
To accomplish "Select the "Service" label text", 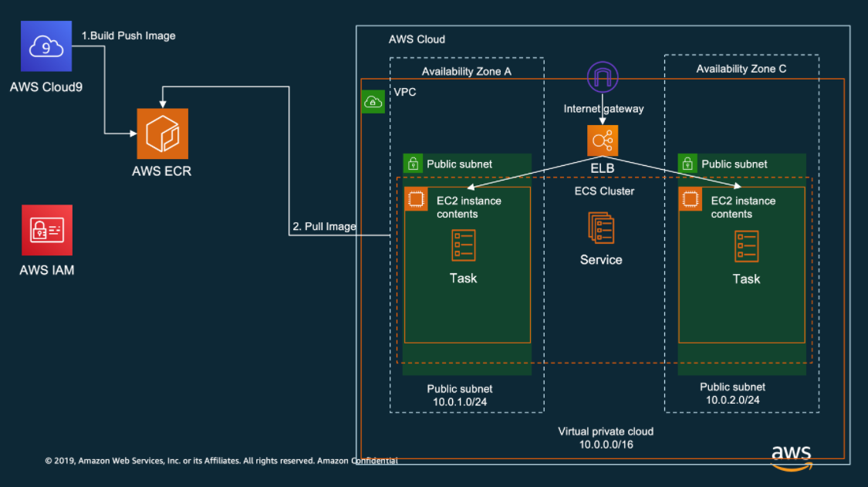I will (x=601, y=260).
